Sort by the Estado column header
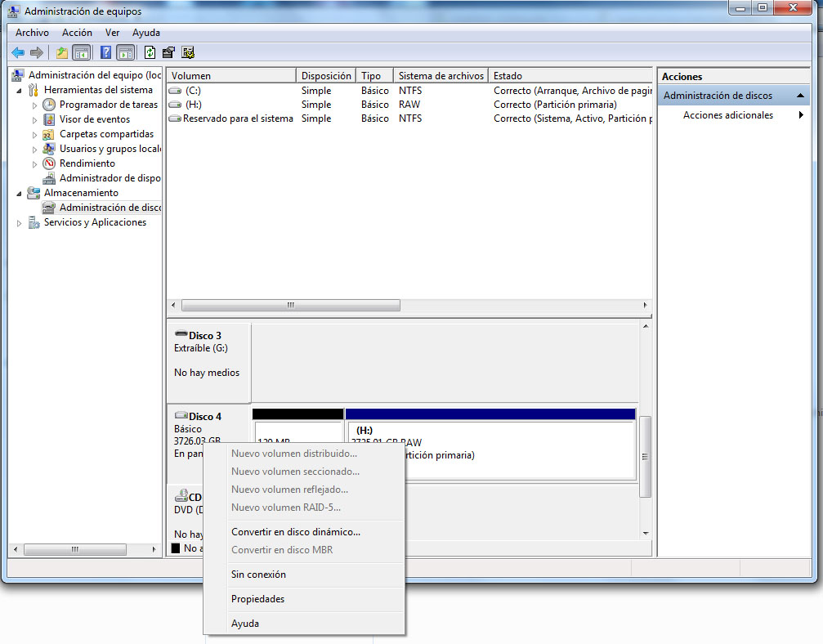Screen dimensions: 823x644 point(570,75)
